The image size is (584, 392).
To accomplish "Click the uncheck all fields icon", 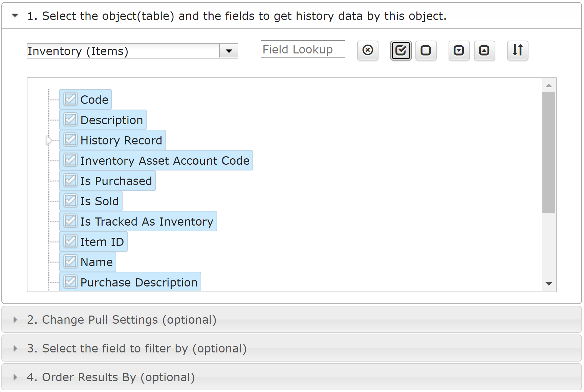I will pos(426,50).
